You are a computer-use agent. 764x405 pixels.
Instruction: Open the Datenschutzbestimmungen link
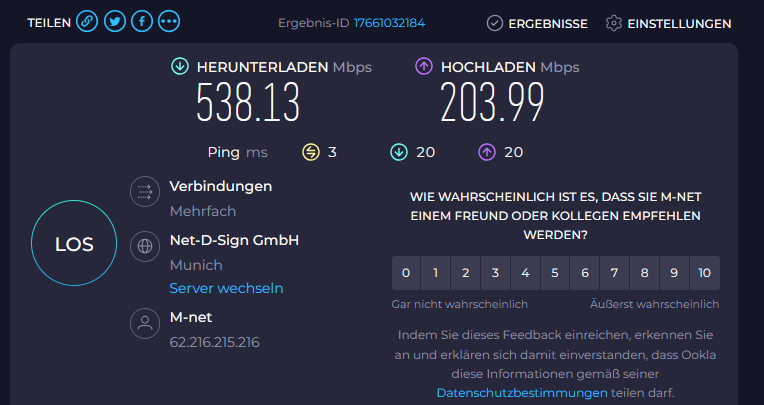522,392
